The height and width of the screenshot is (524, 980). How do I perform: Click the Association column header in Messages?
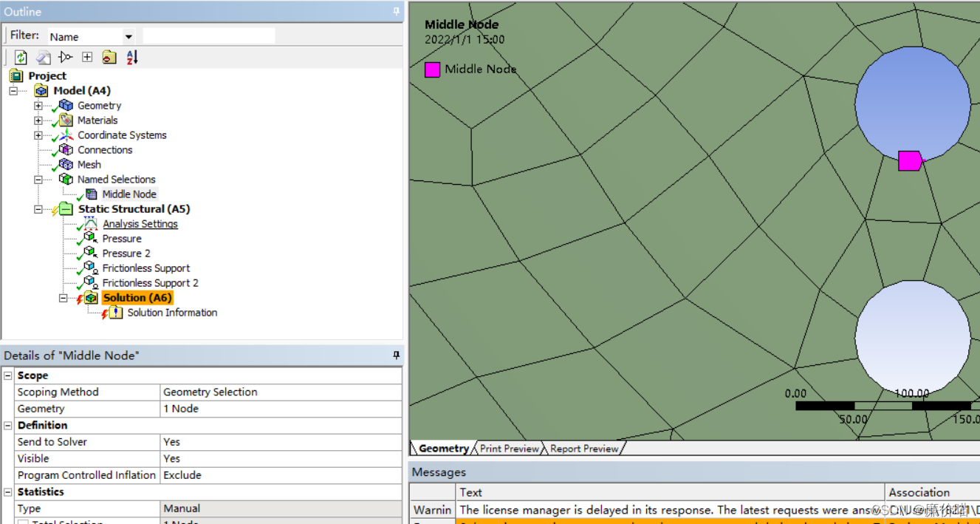pyautogui.click(x=933, y=492)
